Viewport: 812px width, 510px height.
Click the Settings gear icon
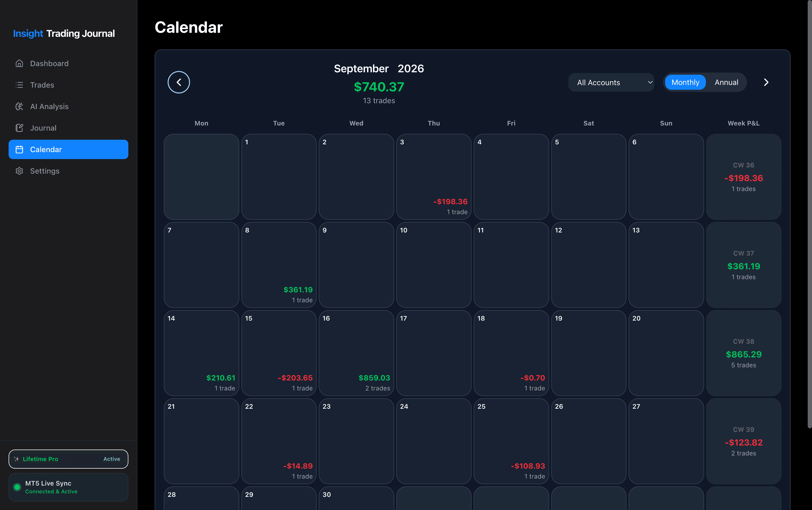click(x=19, y=171)
